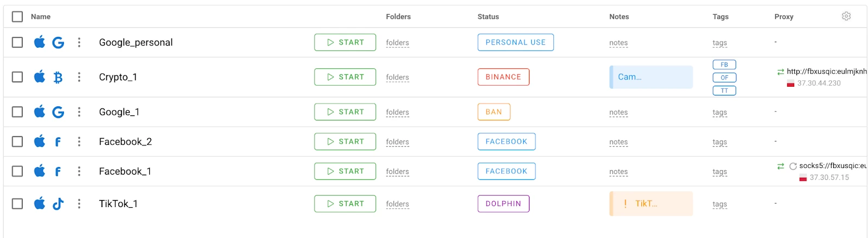Start the Google_personal profile
Screen dimensions: 868x238
345,42
